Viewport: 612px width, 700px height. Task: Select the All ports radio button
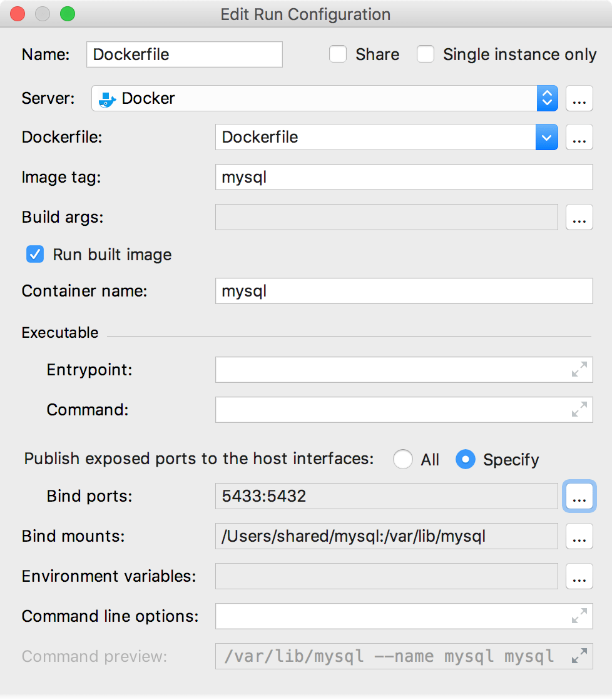point(403,459)
